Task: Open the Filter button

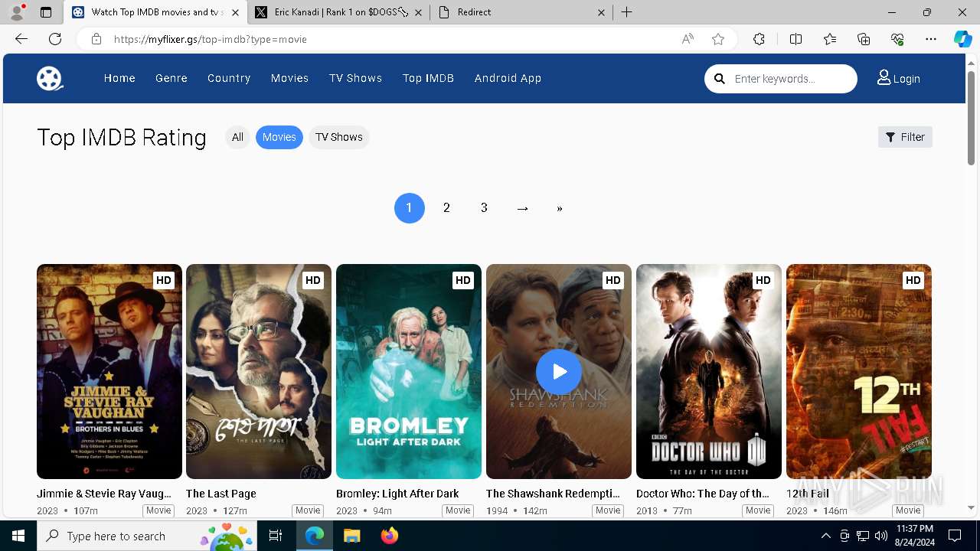Action: click(905, 137)
